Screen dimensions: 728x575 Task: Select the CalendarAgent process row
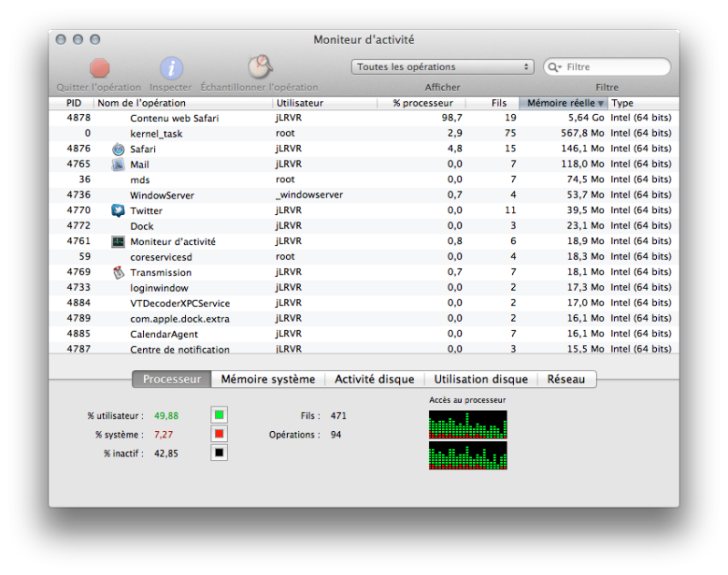click(x=364, y=334)
